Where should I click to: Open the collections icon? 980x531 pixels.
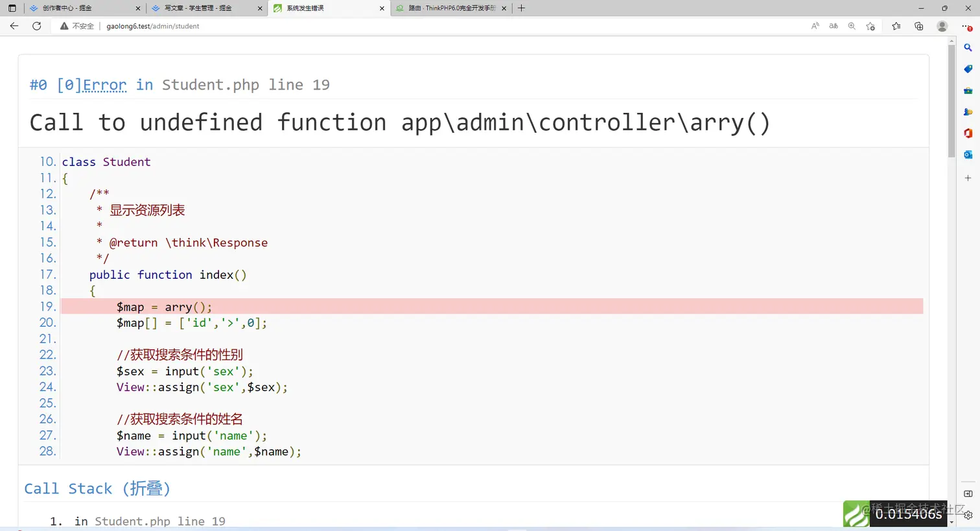[x=918, y=26]
